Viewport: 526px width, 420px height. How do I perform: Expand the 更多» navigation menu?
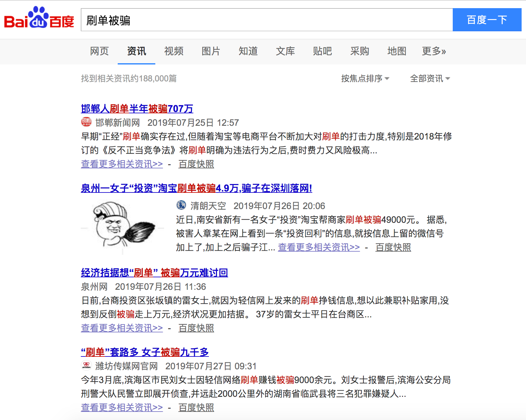tap(434, 51)
